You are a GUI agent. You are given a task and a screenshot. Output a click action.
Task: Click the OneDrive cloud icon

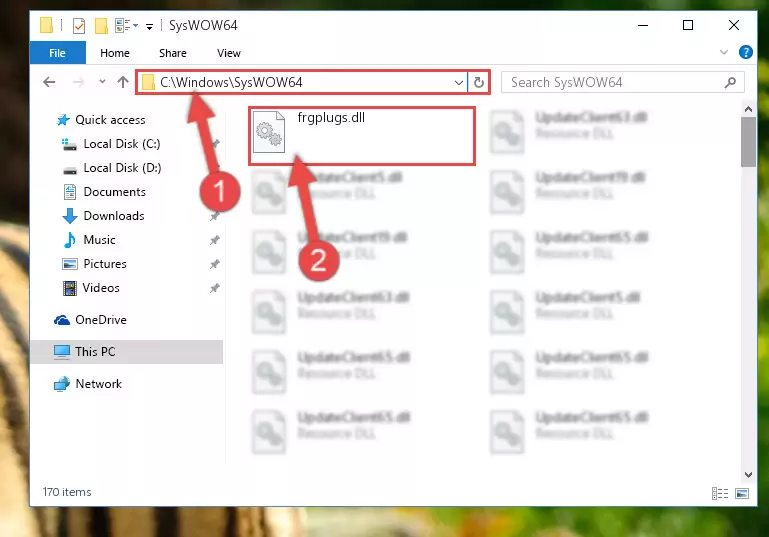[x=62, y=320]
